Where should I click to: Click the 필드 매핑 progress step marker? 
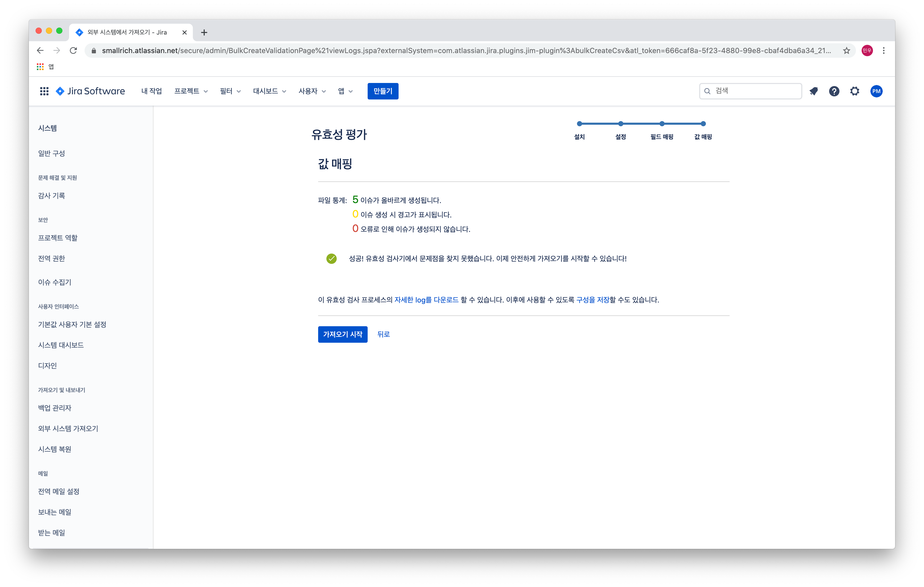[662, 124]
